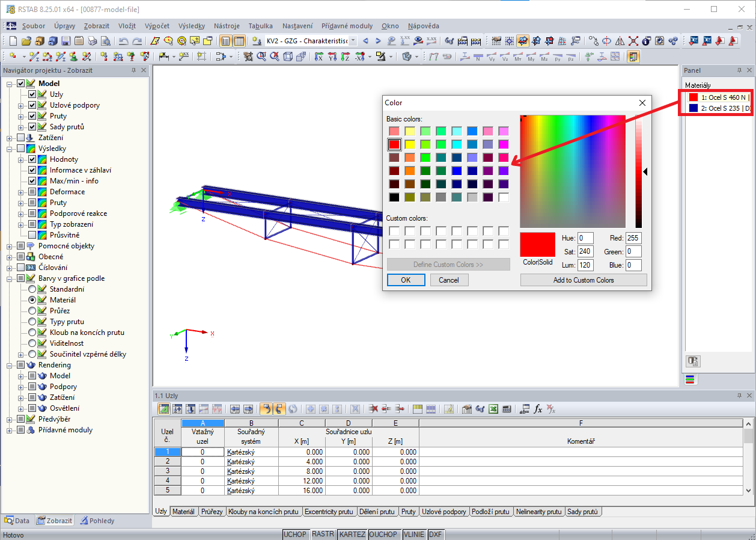Image resolution: width=756 pixels, height=540 pixels.
Task: Open the load case dropdown KV2 - GZG
Action: (353, 41)
